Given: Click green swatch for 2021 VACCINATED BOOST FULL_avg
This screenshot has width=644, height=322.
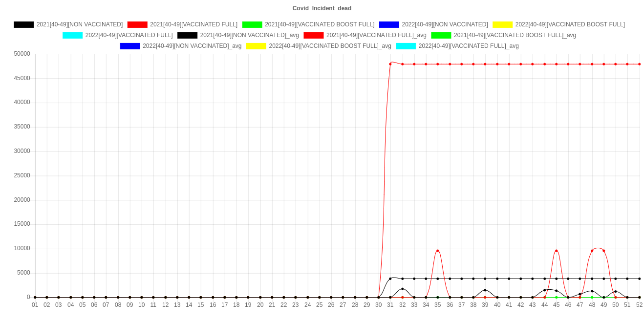Looking at the screenshot, I should 441,35.
